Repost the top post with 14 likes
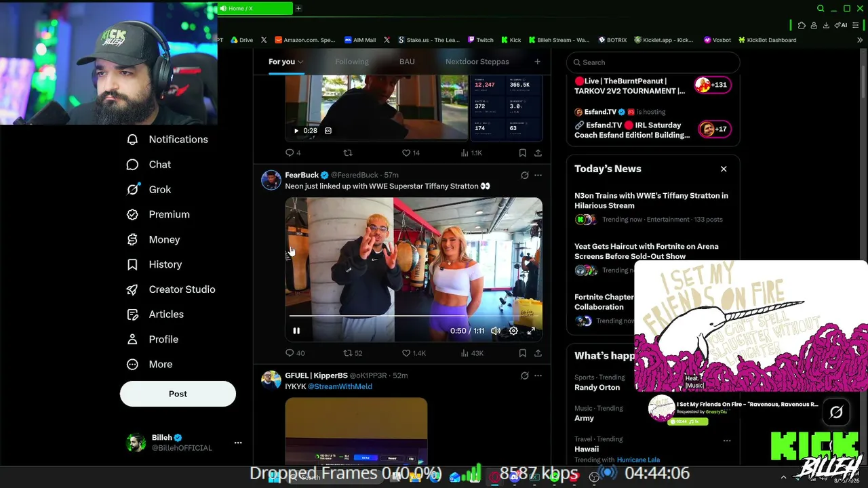Image resolution: width=868 pixels, height=488 pixels. [348, 153]
